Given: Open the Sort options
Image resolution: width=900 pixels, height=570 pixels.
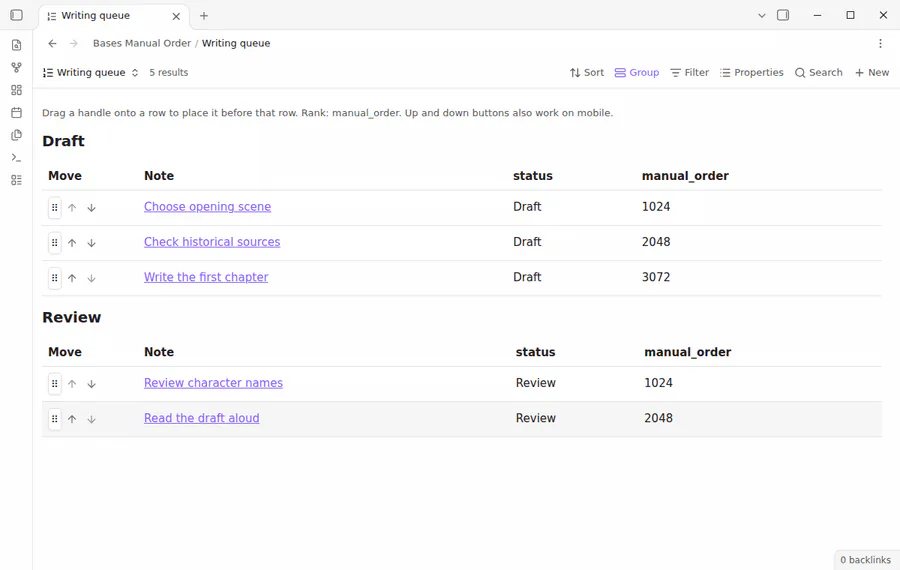Looking at the screenshot, I should point(587,72).
